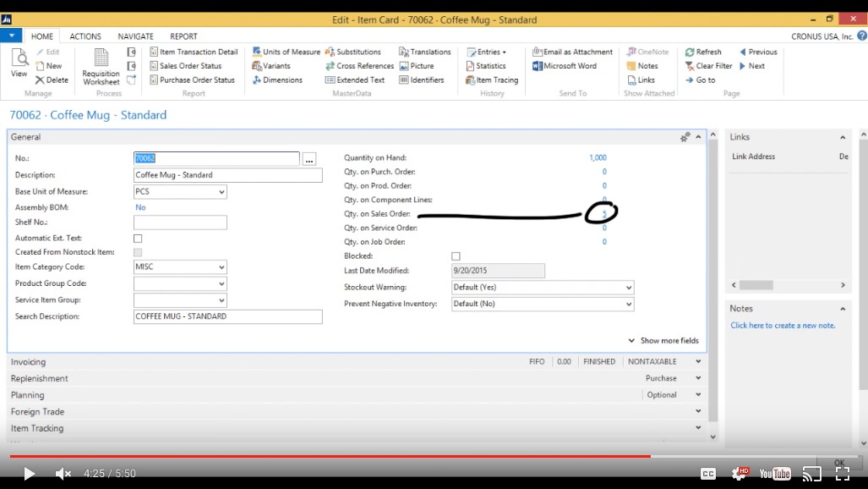Click the item No. field assist button
The width and height of the screenshot is (868, 489).
308,157
